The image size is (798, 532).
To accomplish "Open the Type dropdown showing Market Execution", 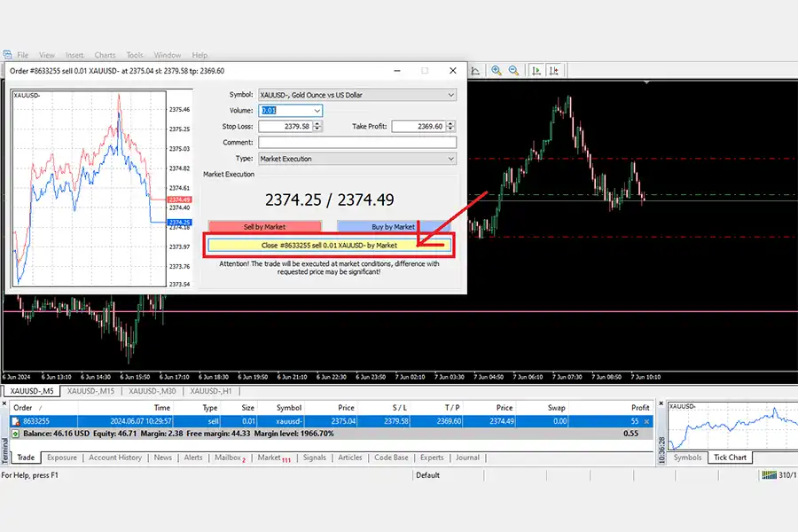I will tap(451, 159).
